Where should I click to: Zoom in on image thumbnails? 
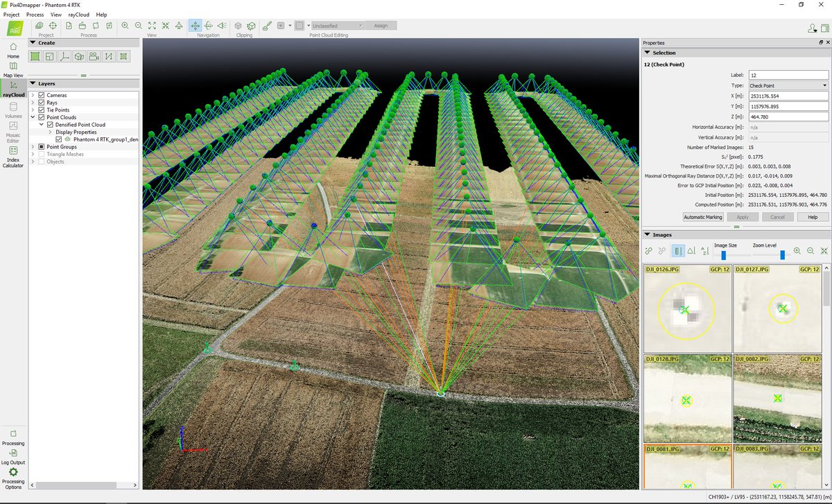click(797, 251)
